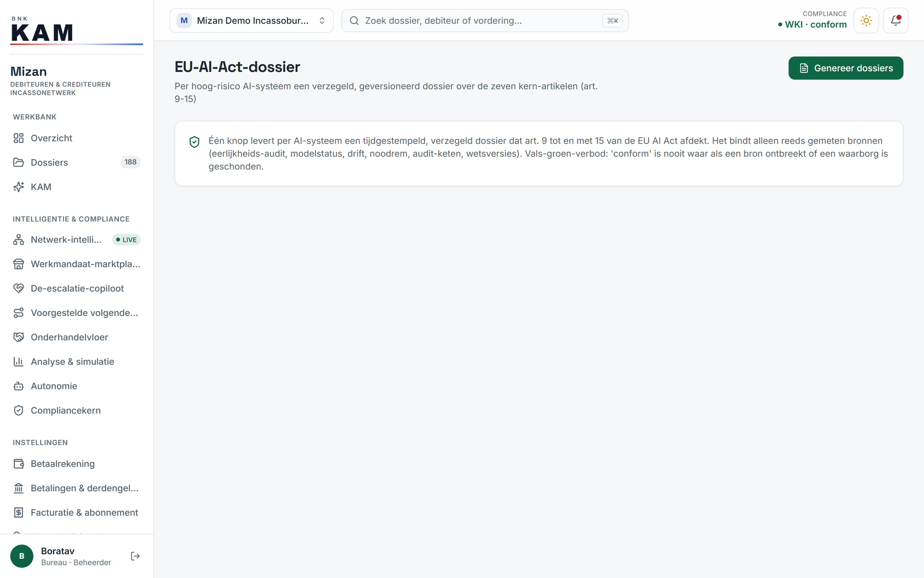This screenshot has height=578, width=924.
Task: Click the shield-check icon in the info card
Action: (x=194, y=142)
